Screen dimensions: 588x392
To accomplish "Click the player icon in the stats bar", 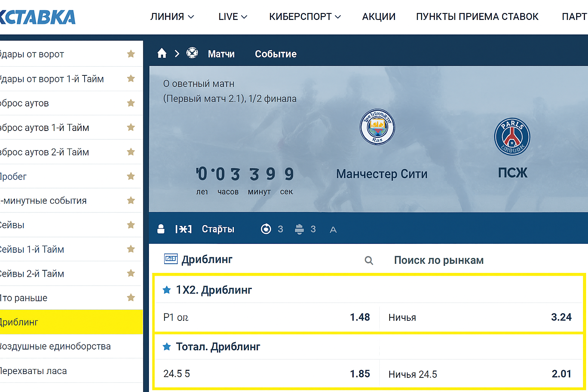I will coord(161,229).
